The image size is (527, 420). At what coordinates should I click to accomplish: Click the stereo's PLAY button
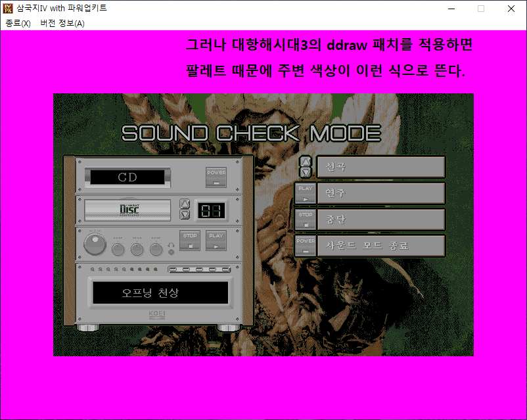[216, 241]
